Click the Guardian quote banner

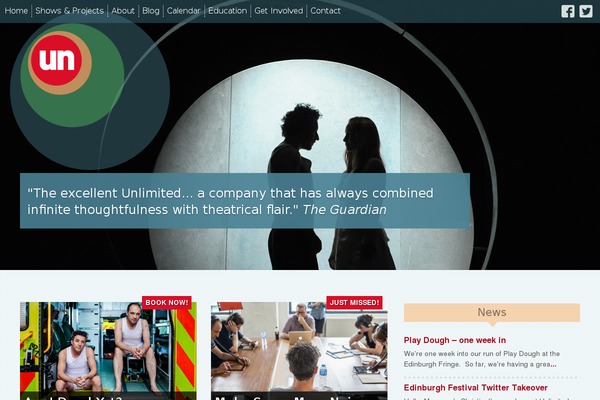[245, 201]
